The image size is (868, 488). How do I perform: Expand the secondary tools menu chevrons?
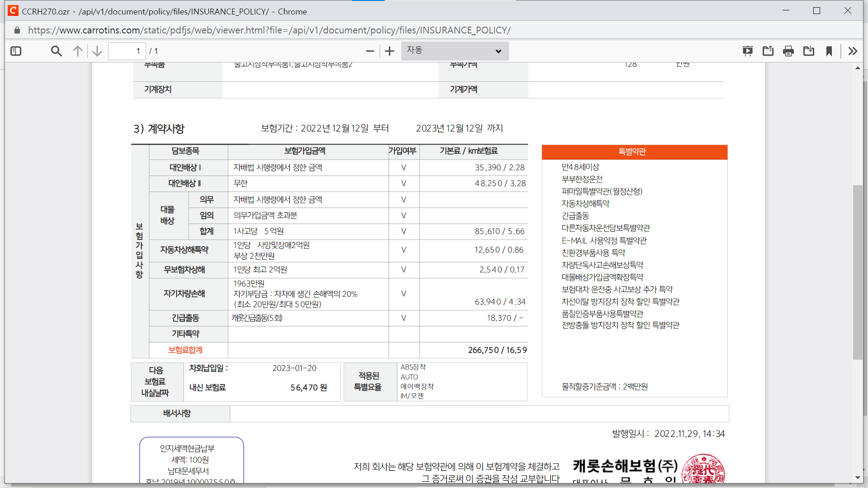coord(853,51)
